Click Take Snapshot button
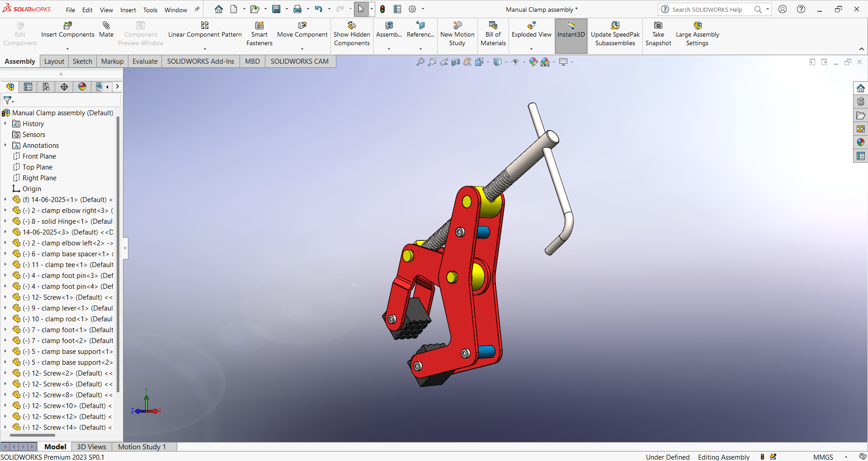The width and height of the screenshot is (868, 461). pos(658,34)
